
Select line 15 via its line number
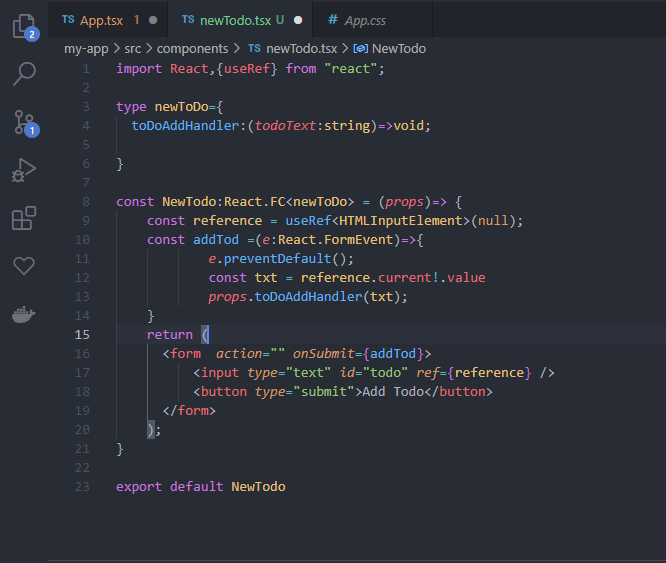click(x=82, y=335)
